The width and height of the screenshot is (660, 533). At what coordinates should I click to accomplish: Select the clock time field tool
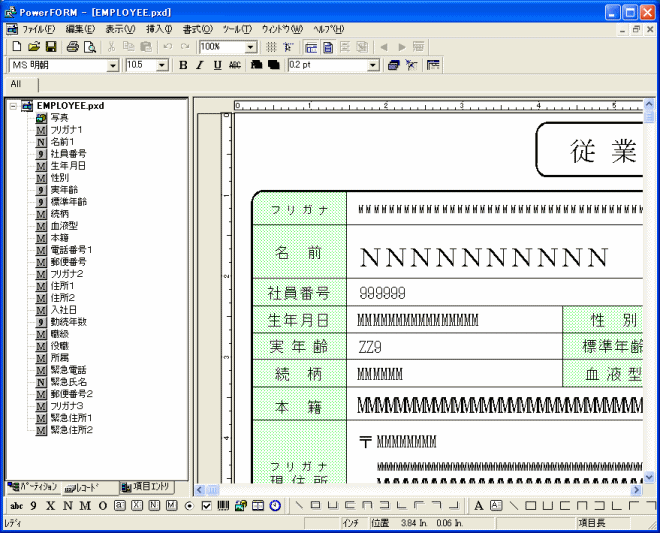(275, 506)
